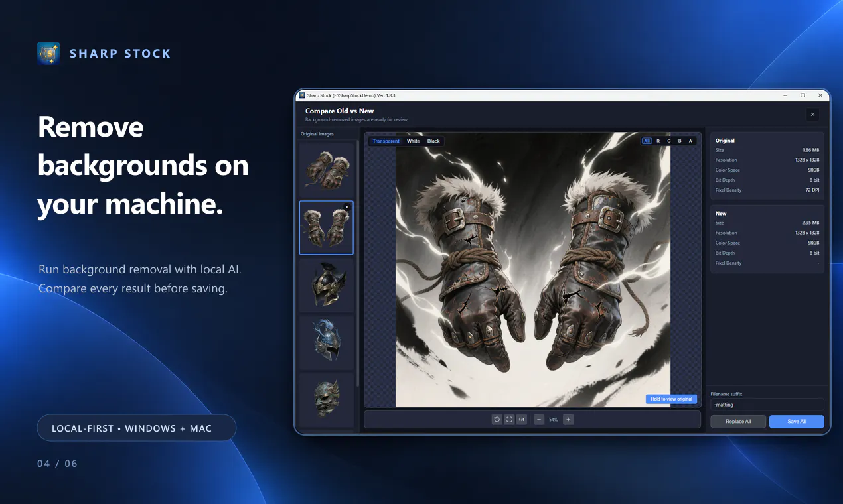Click the Replace All button
Screen dimensions: 843x504
[x=738, y=421]
